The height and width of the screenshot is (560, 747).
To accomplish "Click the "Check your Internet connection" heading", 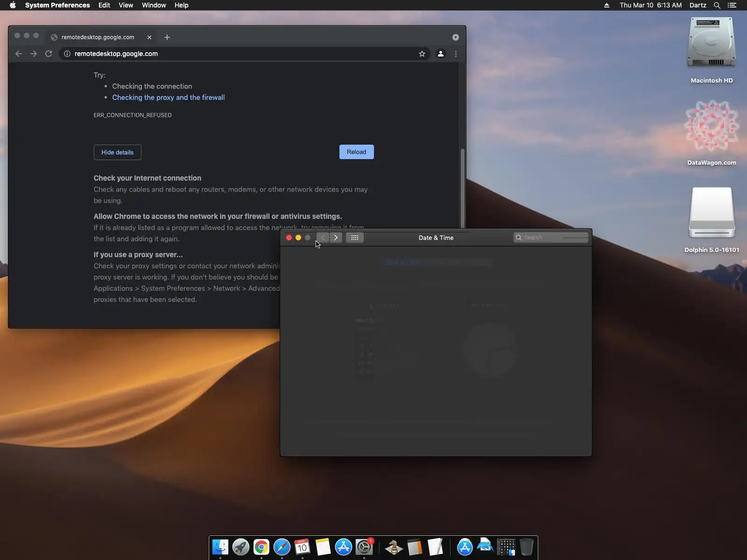I will pyautogui.click(x=148, y=178).
